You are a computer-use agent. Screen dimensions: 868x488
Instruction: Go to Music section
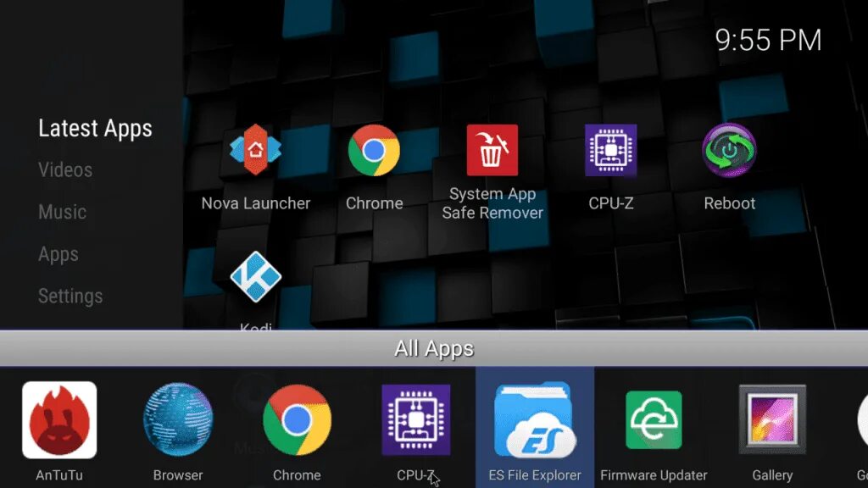(62, 212)
